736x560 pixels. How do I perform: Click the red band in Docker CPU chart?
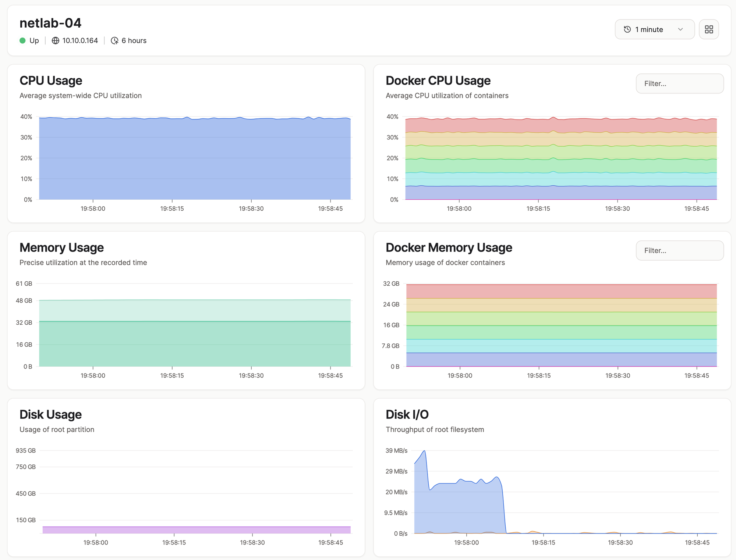pos(561,126)
